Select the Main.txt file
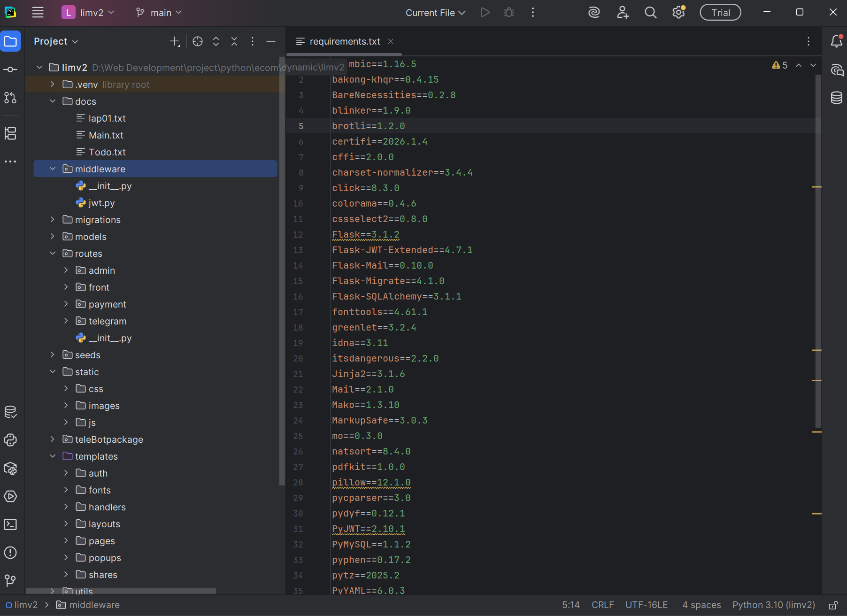This screenshot has width=847, height=616. (x=155, y=135)
